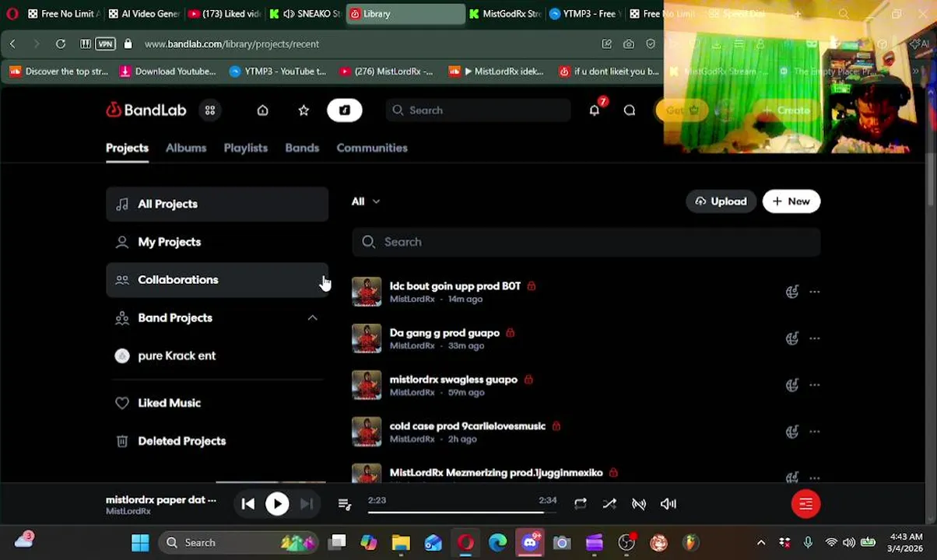Click the browser address bar URL

(x=232, y=44)
